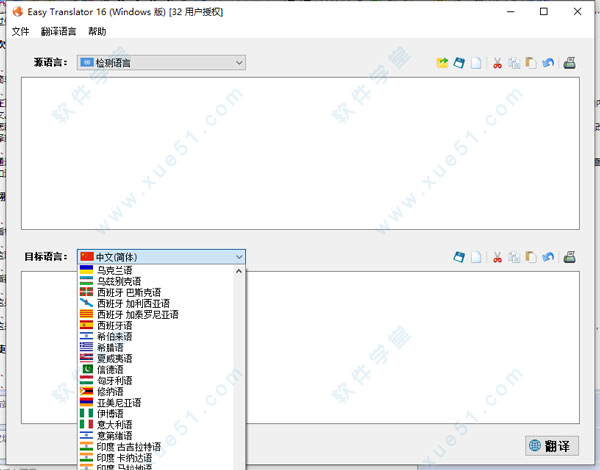600x470 pixels.
Task: Paste into target text icon
Action: pos(531,257)
